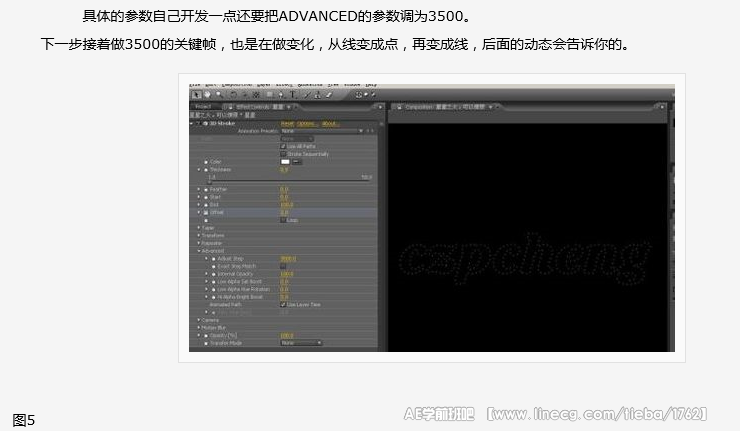The height and width of the screenshot is (431, 740).
Task: Click the End property stopwatch
Action: (x=206, y=204)
